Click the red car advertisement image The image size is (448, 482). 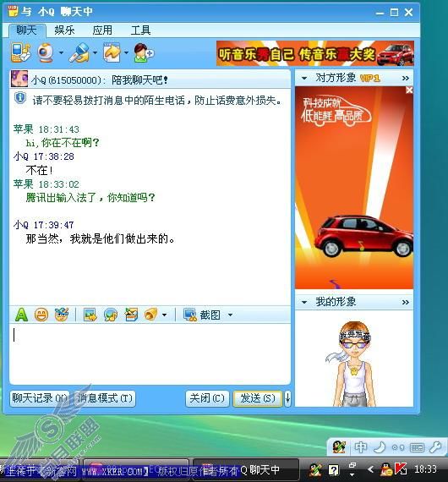[x=354, y=188]
